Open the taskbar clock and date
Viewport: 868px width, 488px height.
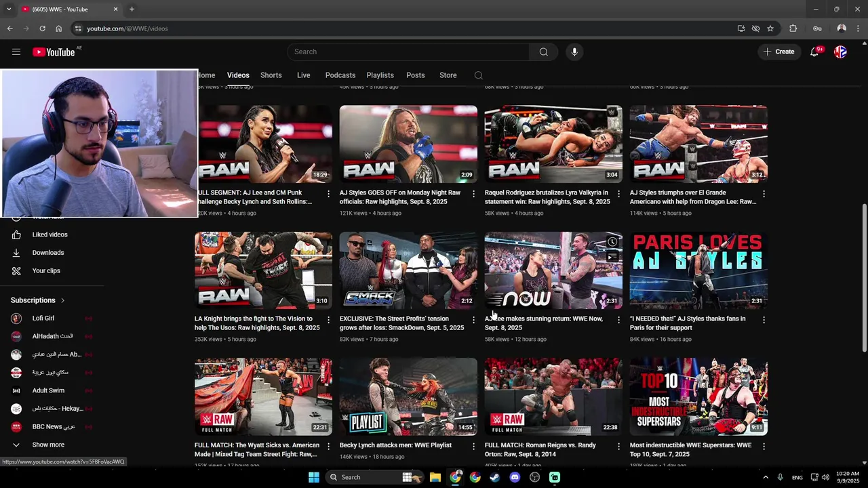[848, 477]
